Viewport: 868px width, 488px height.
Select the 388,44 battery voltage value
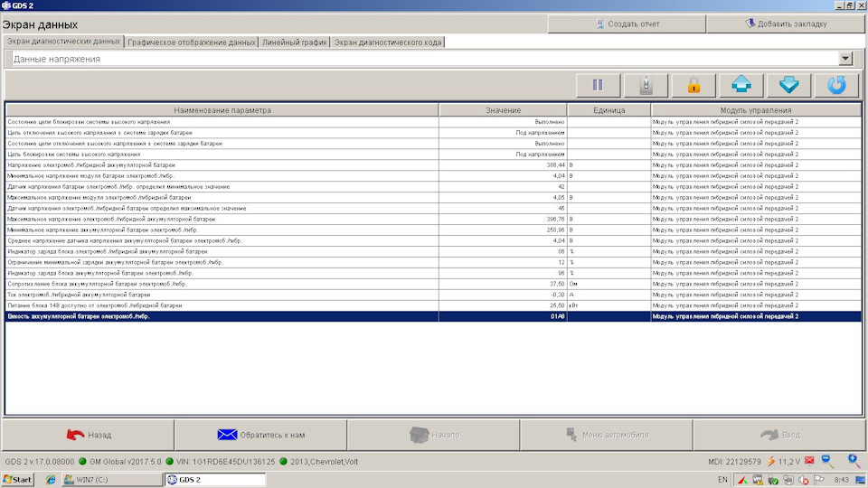click(x=555, y=164)
